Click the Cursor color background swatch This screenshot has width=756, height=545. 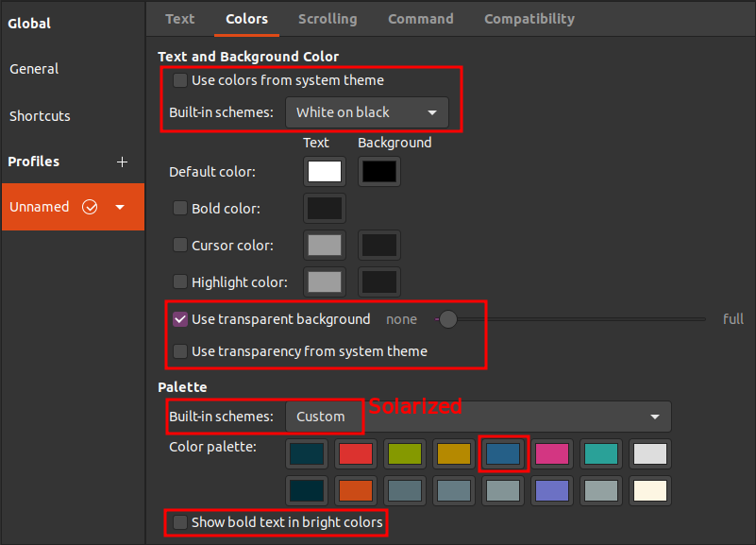pos(379,245)
